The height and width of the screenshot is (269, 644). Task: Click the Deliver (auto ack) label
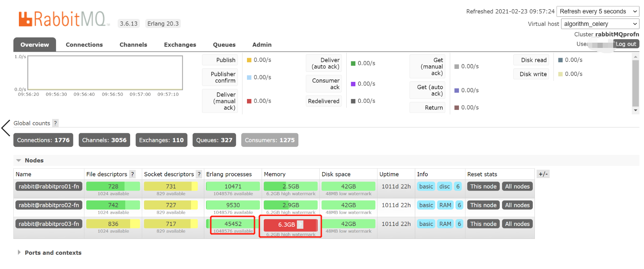coord(324,63)
